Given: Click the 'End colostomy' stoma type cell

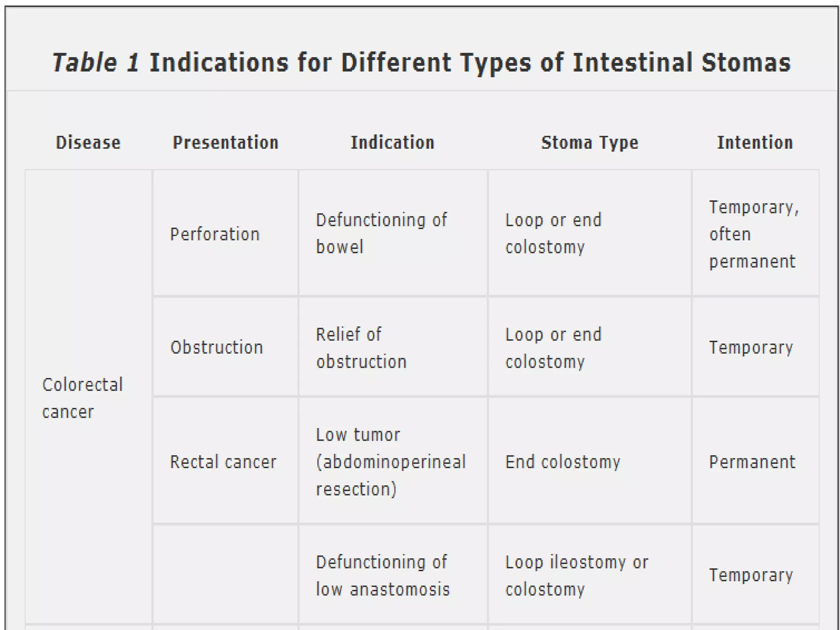Looking at the screenshot, I should click(x=590, y=461).
